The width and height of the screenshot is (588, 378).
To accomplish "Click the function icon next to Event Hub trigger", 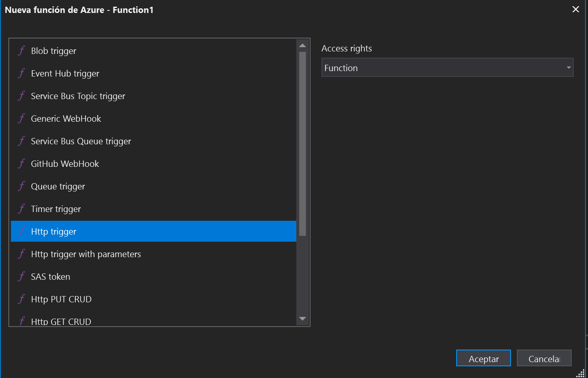I will point(21,73).
